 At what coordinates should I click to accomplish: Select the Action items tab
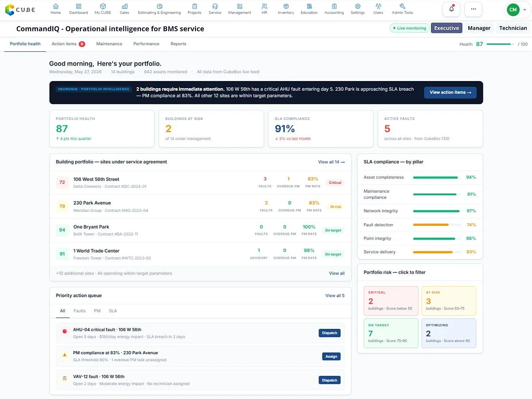click(x=68, y=44)
